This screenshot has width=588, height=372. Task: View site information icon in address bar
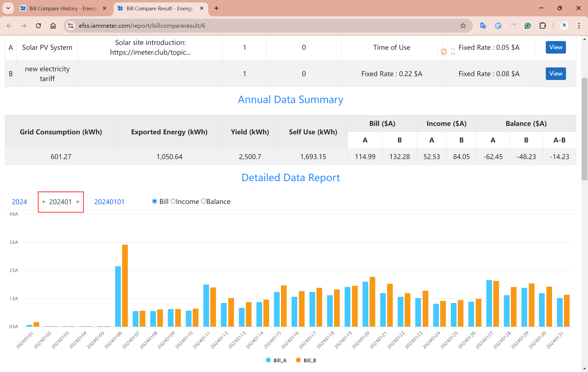point(71,26)
